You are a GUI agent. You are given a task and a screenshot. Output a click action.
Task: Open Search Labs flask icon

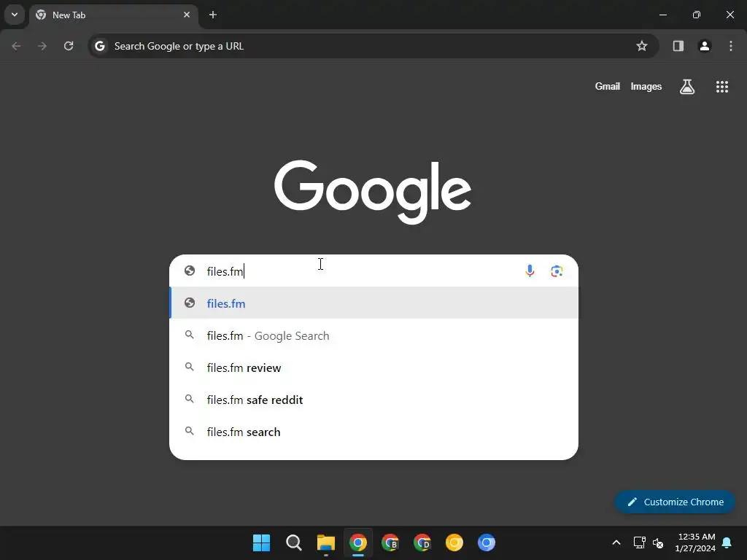pyautogui.click(x=687, y=87)
